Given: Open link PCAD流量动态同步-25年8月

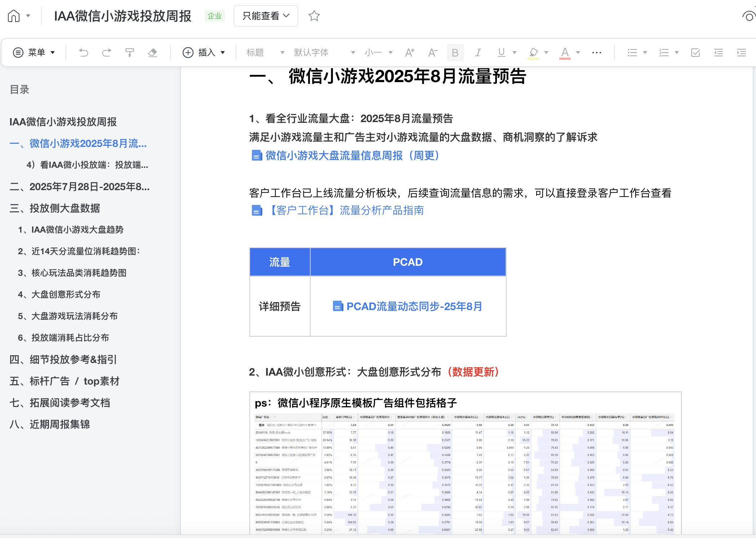Looking at the screenshot, I should pyautogui.click(x=414, y=306).
